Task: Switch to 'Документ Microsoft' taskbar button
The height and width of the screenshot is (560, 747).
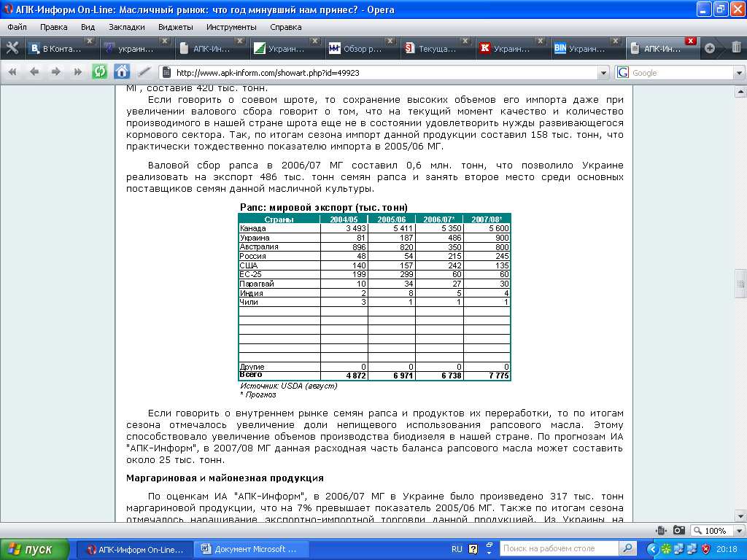Action: click(x=252, y=549)
